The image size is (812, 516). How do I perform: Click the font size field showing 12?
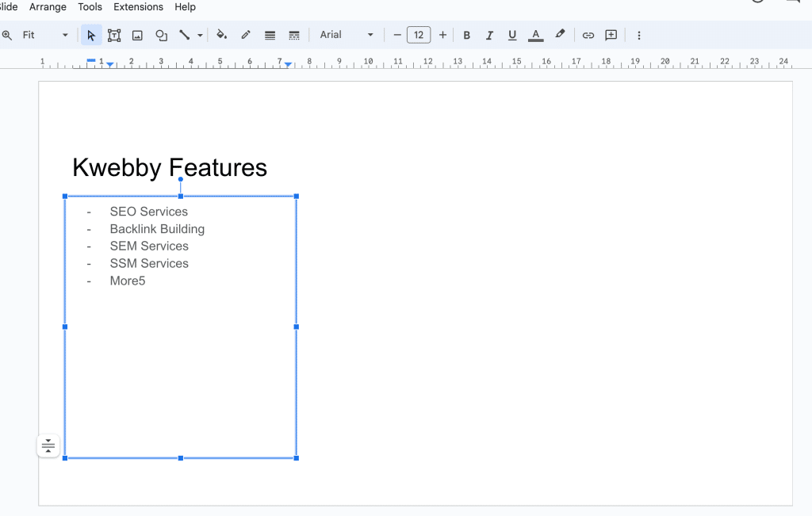coord(419,35)
